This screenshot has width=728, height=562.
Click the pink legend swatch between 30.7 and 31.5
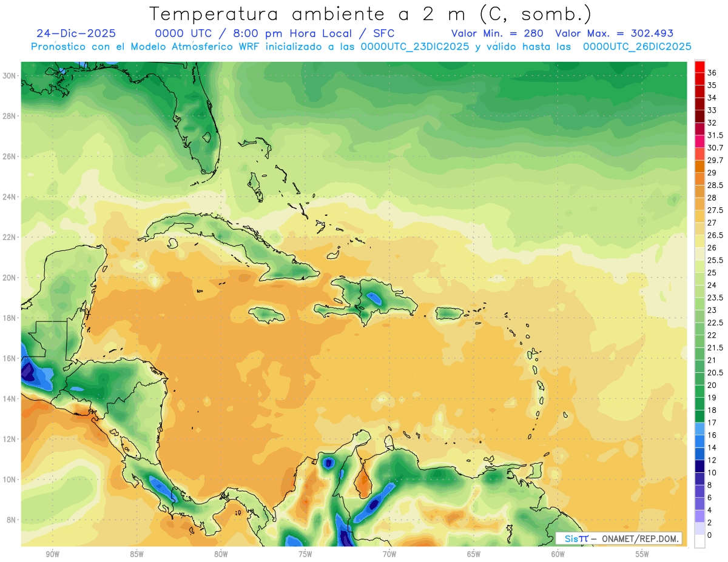click(699, 142)
